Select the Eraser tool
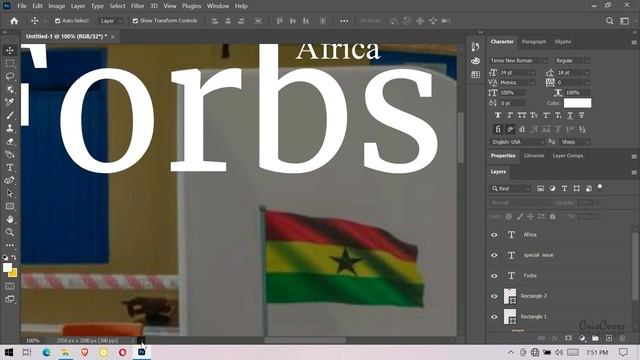The height and width of the screenshot is (360, 640). tap(10, 141)
